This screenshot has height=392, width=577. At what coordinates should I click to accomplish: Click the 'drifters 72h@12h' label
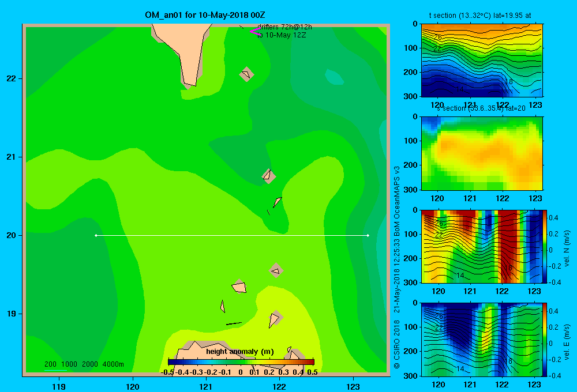coord(284,27)
